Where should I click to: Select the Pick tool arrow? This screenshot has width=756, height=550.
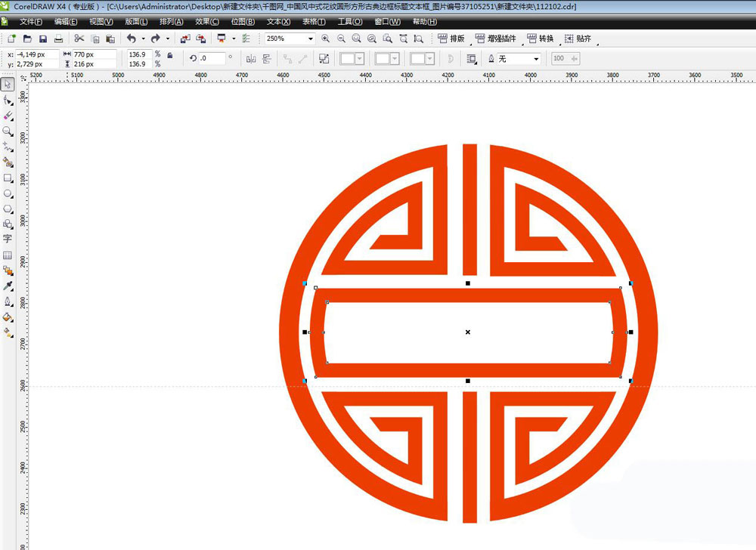pos(8,84)
